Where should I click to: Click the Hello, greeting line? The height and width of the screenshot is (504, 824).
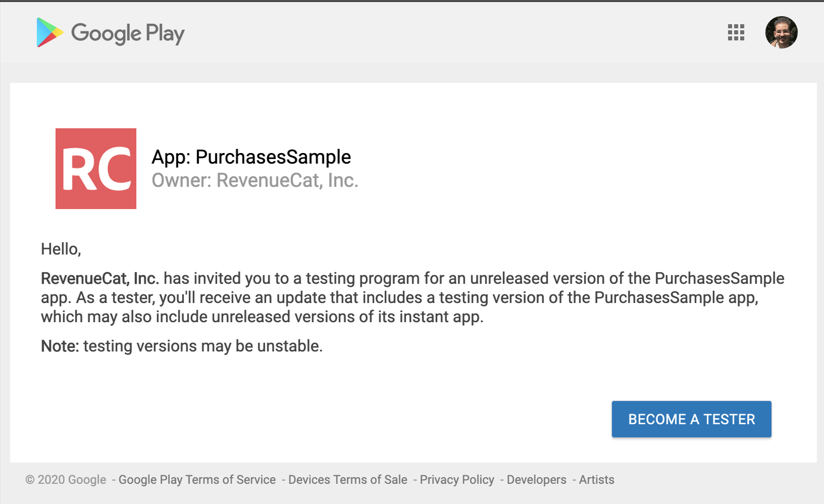click(61, 249)
